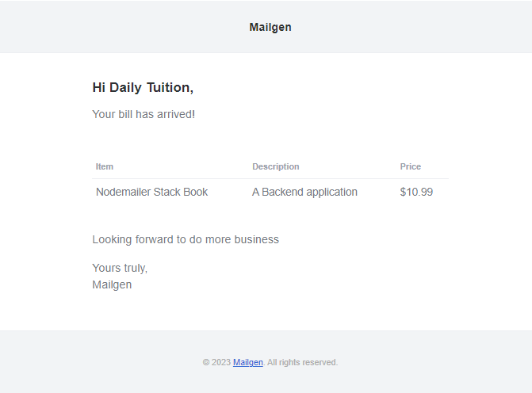Click the word "Book" in the item cell

point(197,192)
